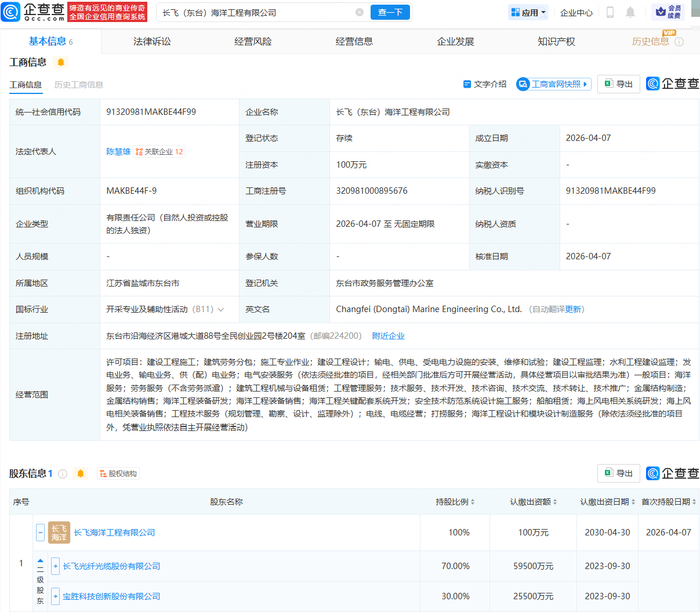Click the 关联企业 12 badge

pyautogui.click(x=159, y=152)
